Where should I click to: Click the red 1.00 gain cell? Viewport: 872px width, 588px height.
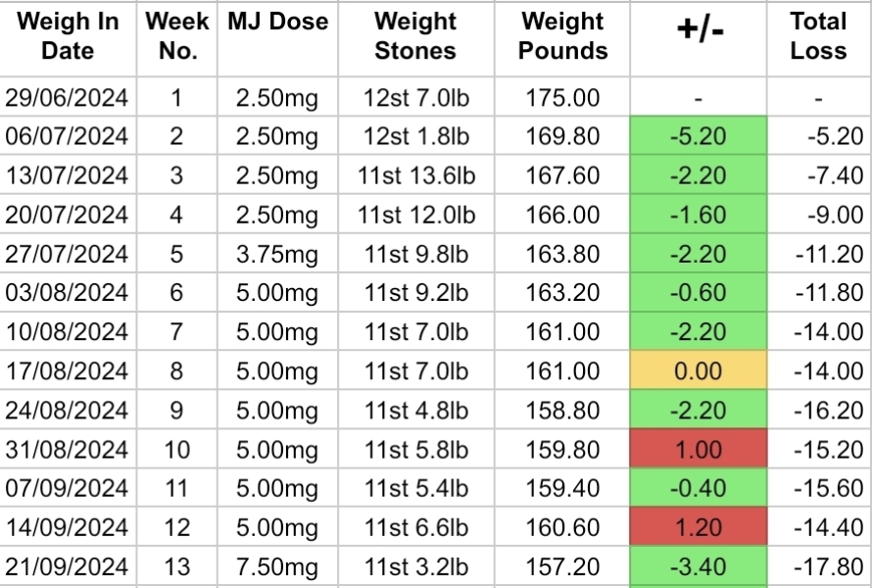tap(698, 450)
